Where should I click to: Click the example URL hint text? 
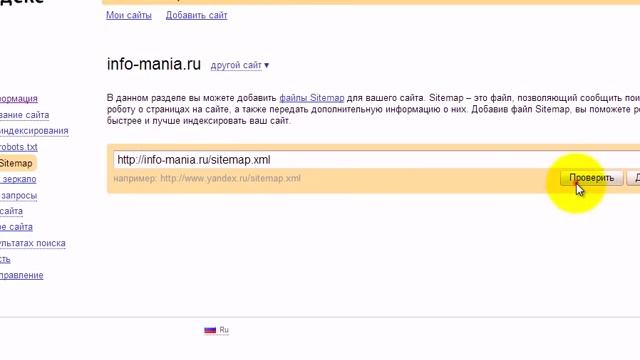click(x=207, y=178)
